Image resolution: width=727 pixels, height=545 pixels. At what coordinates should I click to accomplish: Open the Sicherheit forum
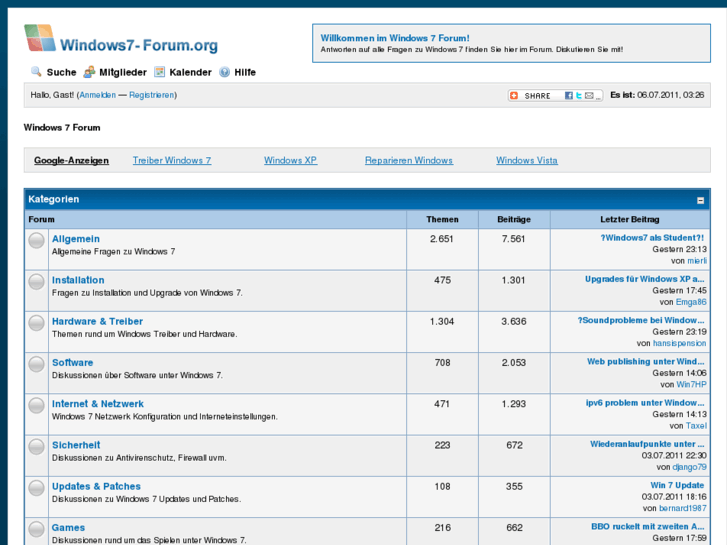click(x=76, y=445)
